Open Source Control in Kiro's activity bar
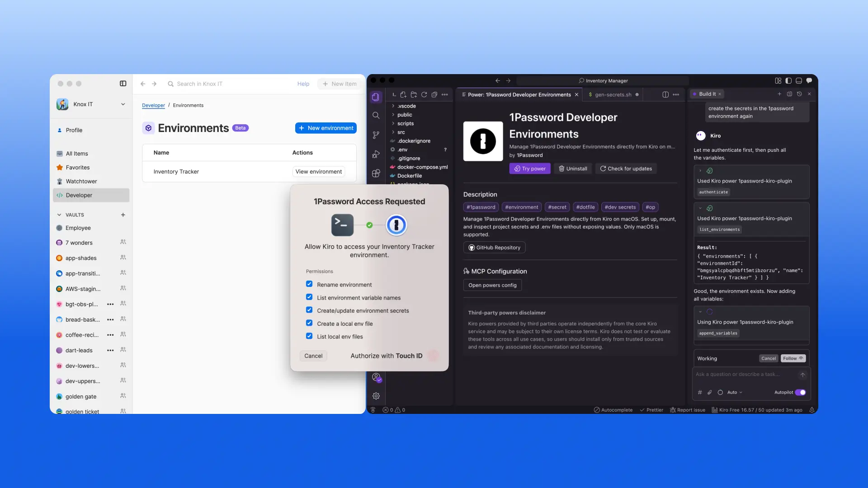 376,135
